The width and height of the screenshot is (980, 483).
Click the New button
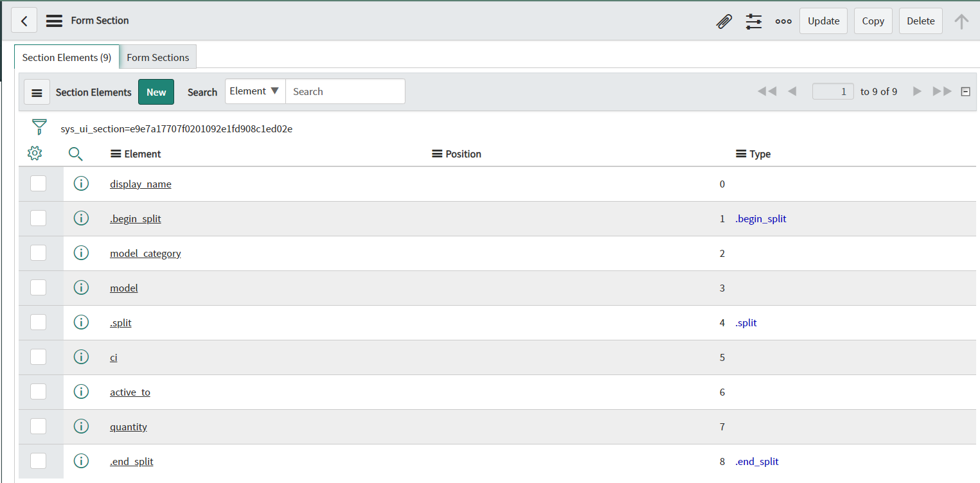click(x=156, y=92)
